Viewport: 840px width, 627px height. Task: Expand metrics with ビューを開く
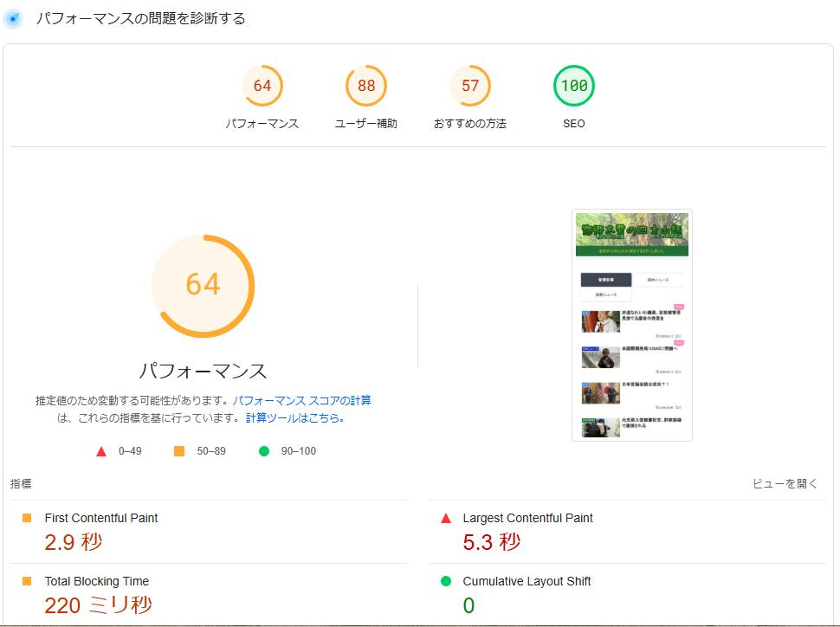[785, 484]
